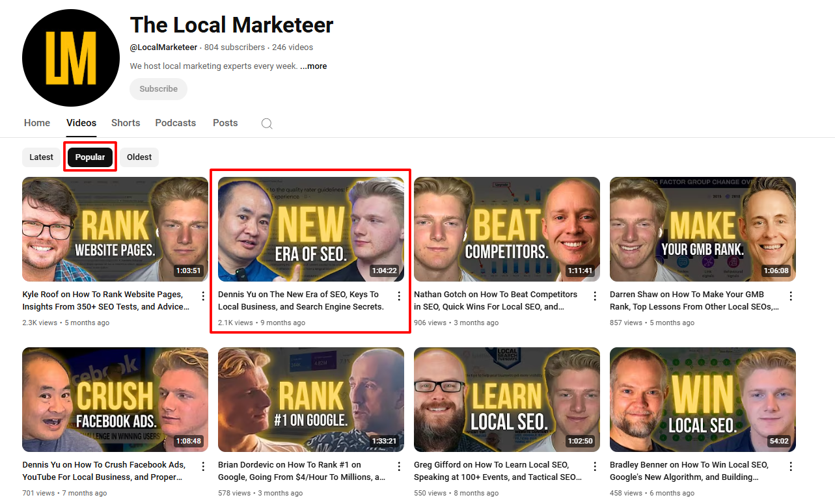Open the options menu on Nathan Gotch's video
The width and height of the screenshot is (835, 504).
(x=594, y=296)
